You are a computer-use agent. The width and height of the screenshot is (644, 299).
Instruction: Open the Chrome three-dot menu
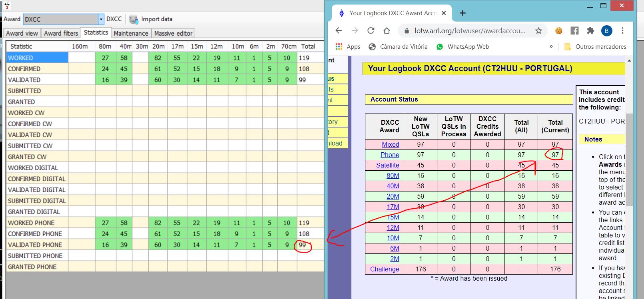pos(622,31)
